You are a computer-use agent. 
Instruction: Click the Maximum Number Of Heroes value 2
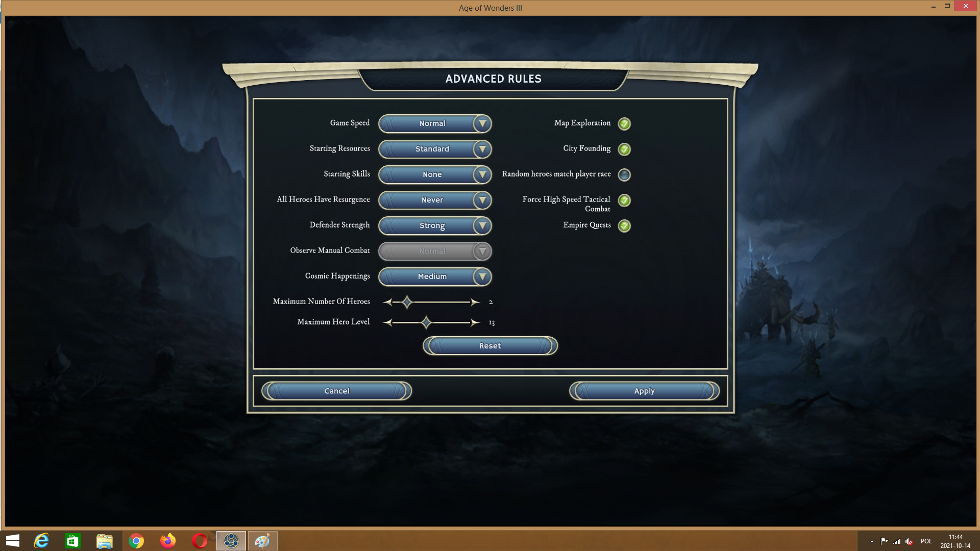491,302
